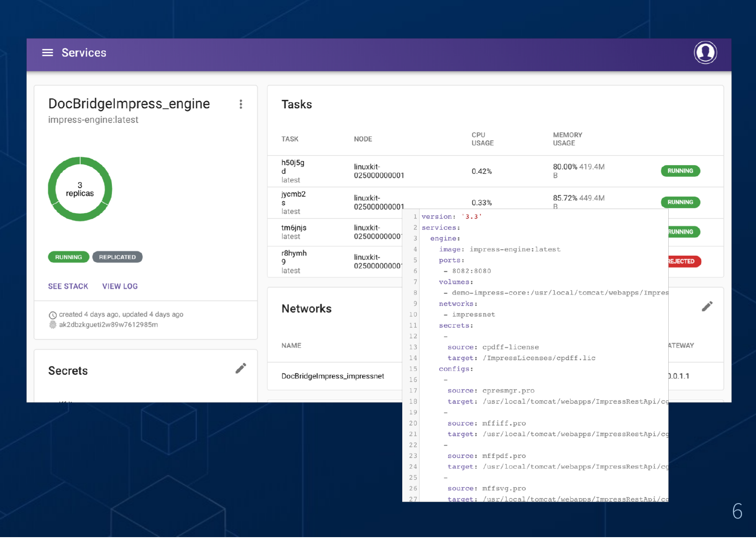
Task: Click the 3 replicas donut chart
Action: click(x=80, y=189)
